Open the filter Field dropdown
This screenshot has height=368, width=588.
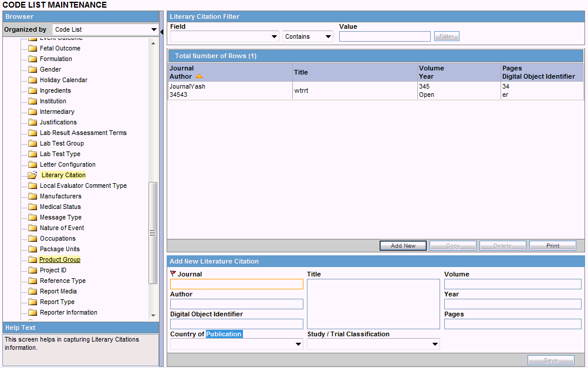(x=225, y=36)
